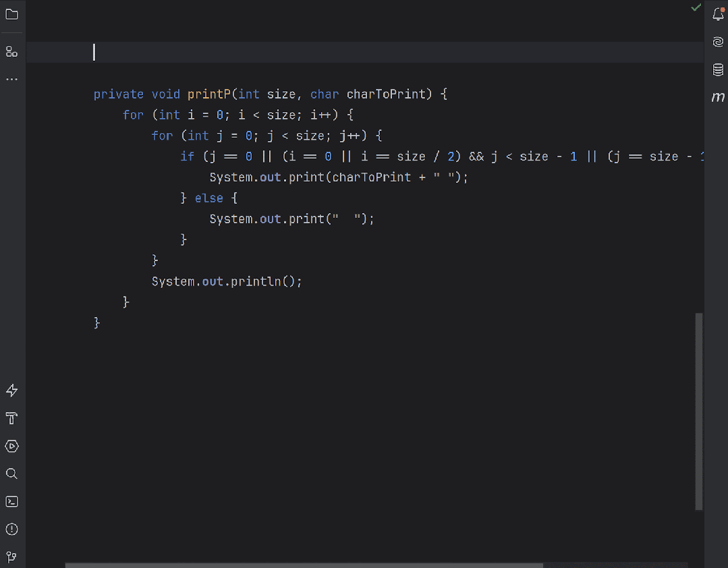Click the horizontal editor scrollbar

pos(304,565)
